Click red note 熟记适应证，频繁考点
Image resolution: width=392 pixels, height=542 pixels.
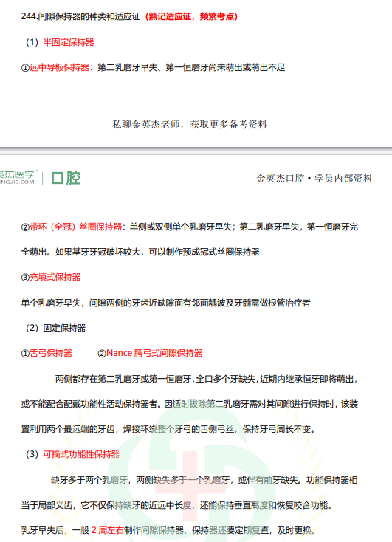[x=191, y=16]
